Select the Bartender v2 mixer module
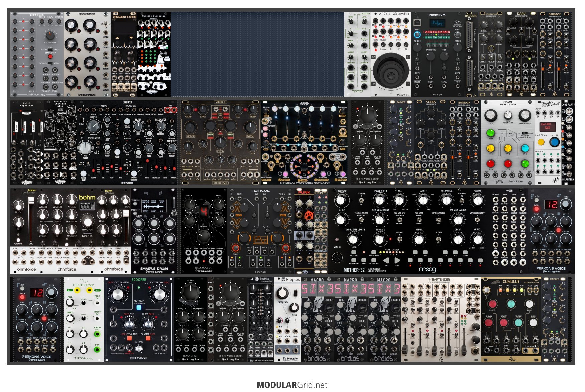The image size is (585, 392). 441,319
